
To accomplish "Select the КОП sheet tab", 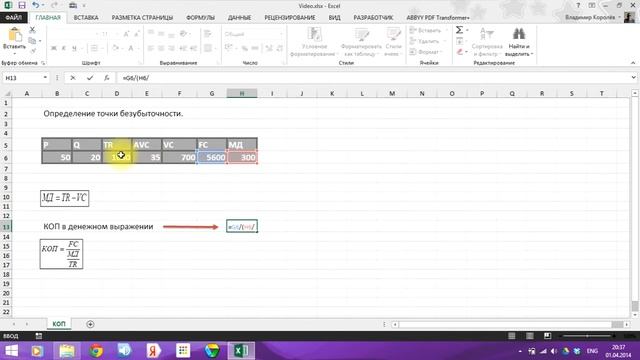I will [59, 324].
